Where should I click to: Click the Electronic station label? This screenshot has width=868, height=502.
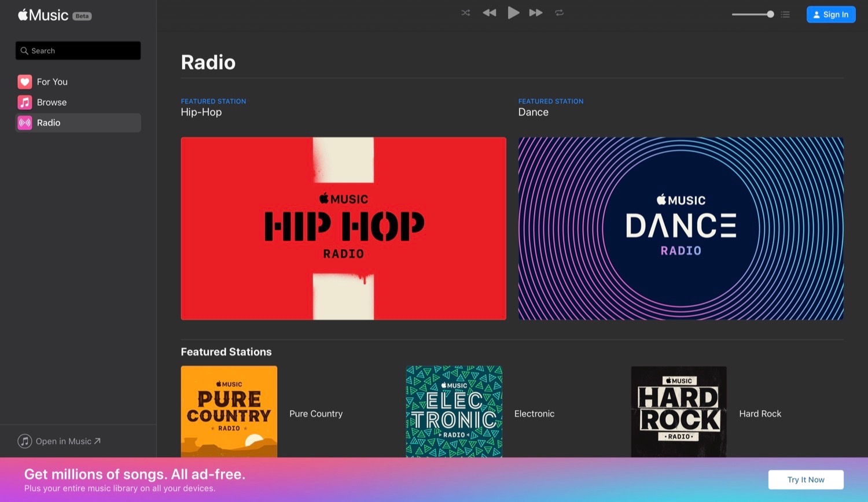535,414
